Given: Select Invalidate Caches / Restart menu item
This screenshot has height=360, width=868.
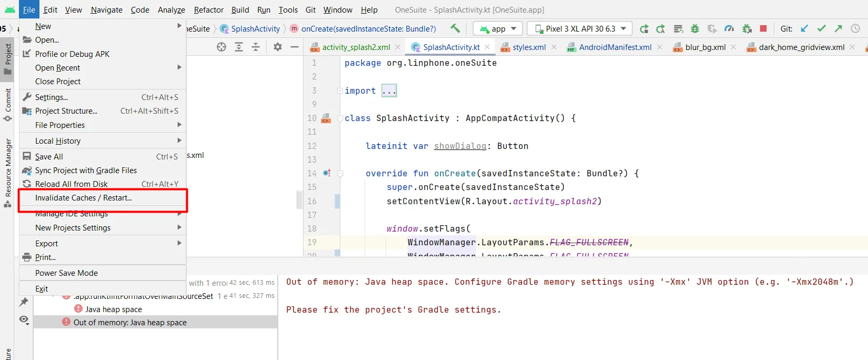Looking at the screenshot, I should pyautogui.click(x=84, y=198).
